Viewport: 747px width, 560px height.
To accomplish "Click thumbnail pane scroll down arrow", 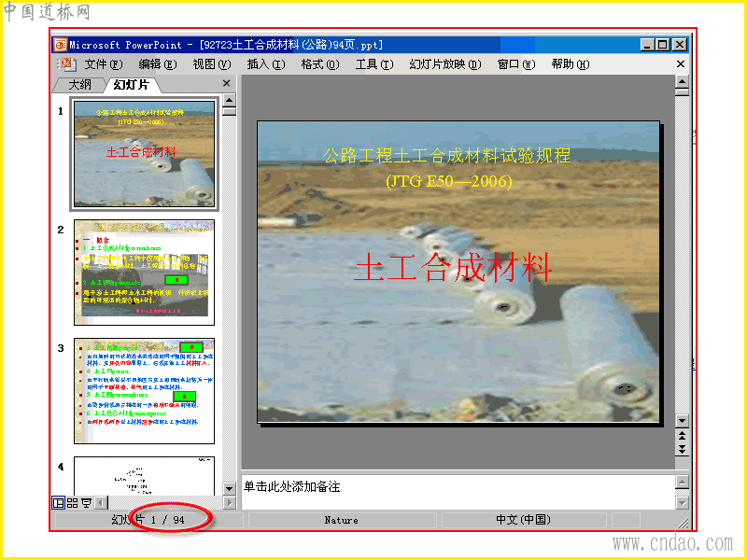I will click(229, 488).
